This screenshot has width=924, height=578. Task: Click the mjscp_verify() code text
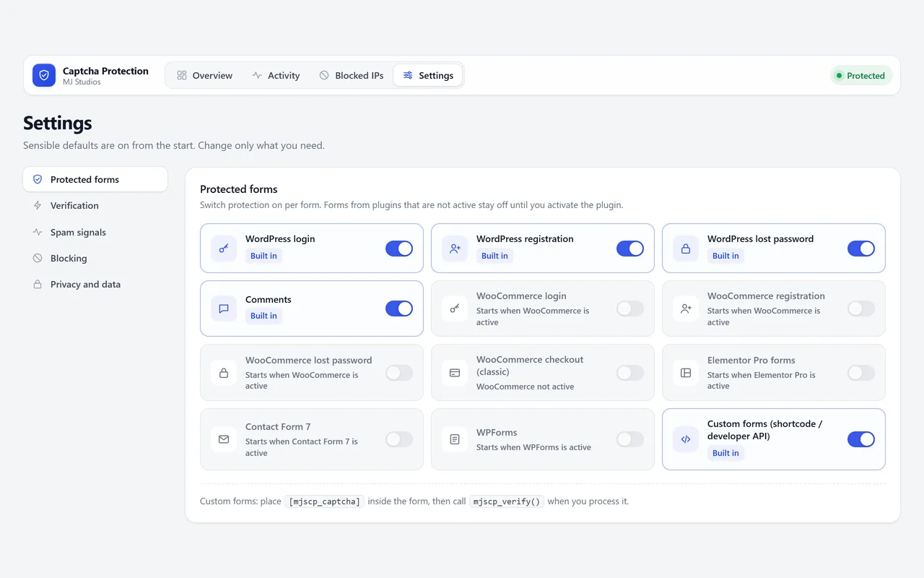point(507,501)
